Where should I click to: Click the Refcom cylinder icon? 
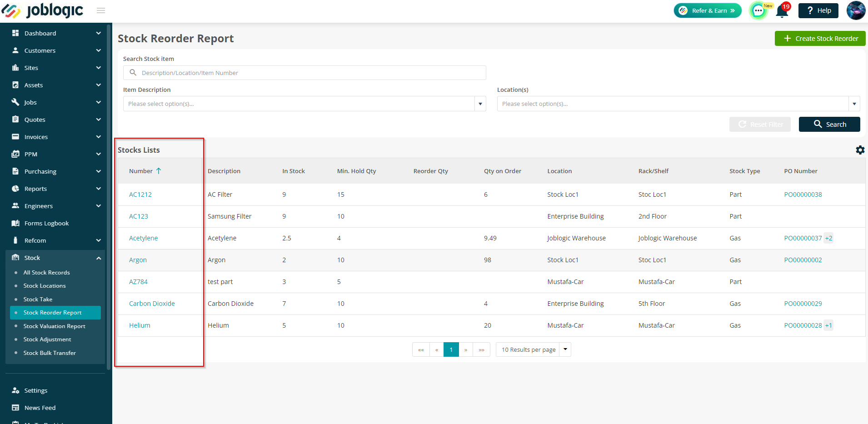click(15, 240)
